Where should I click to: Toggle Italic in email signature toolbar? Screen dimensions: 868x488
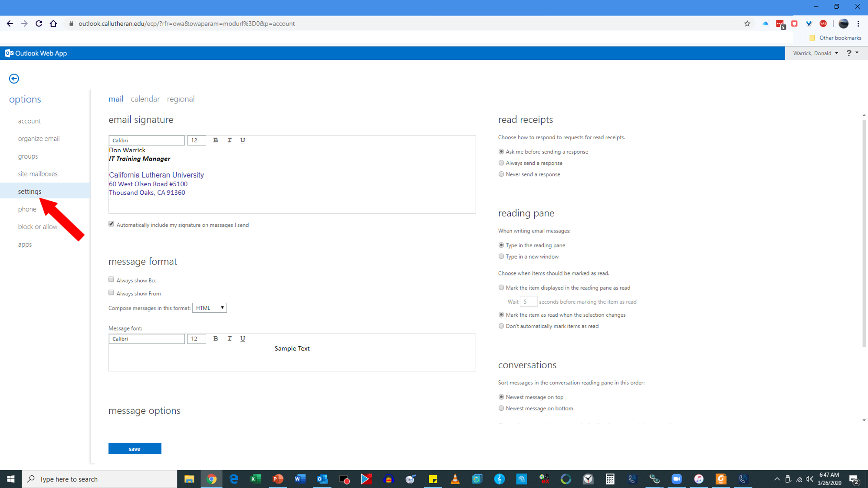230,140
